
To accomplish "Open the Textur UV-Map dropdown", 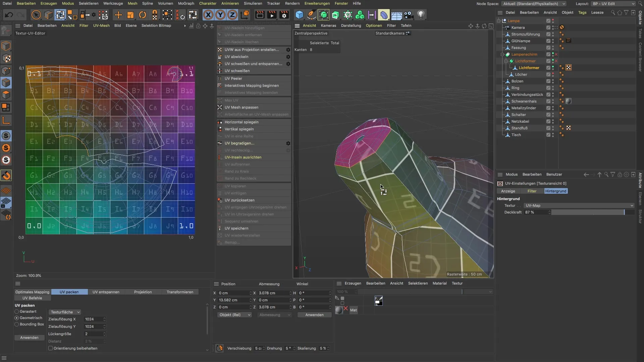I will (579, 205).
